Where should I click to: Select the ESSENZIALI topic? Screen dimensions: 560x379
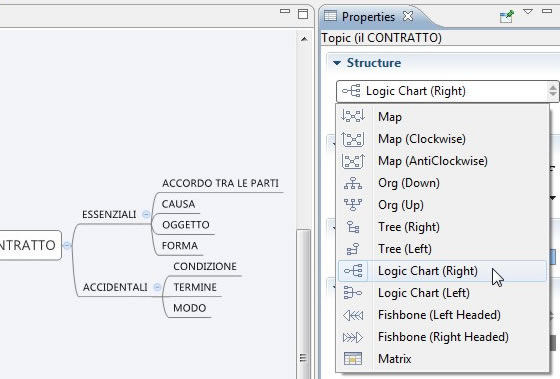109,214
